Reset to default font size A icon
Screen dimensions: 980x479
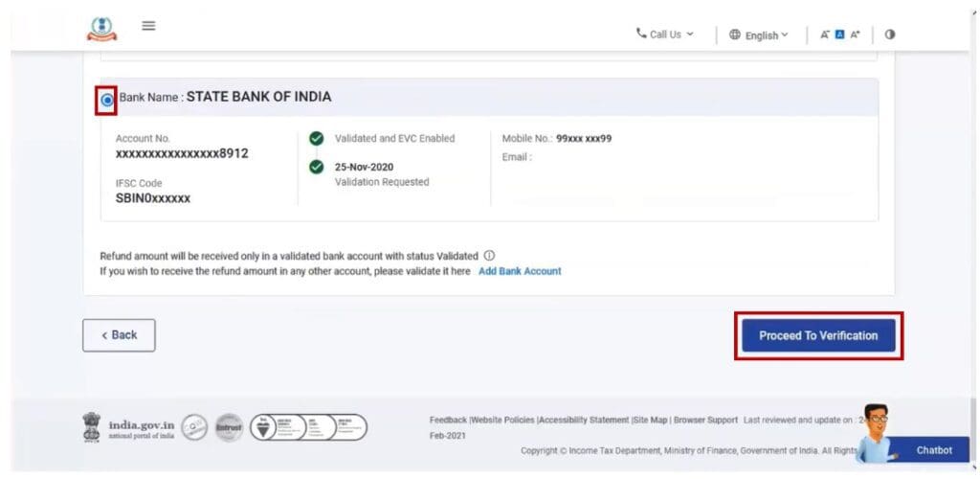point(840,35)
